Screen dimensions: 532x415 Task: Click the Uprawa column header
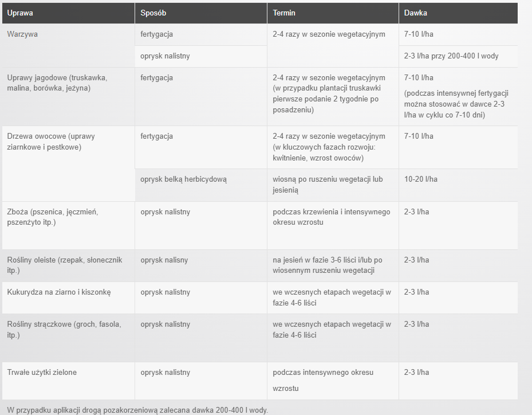point(68,13)
